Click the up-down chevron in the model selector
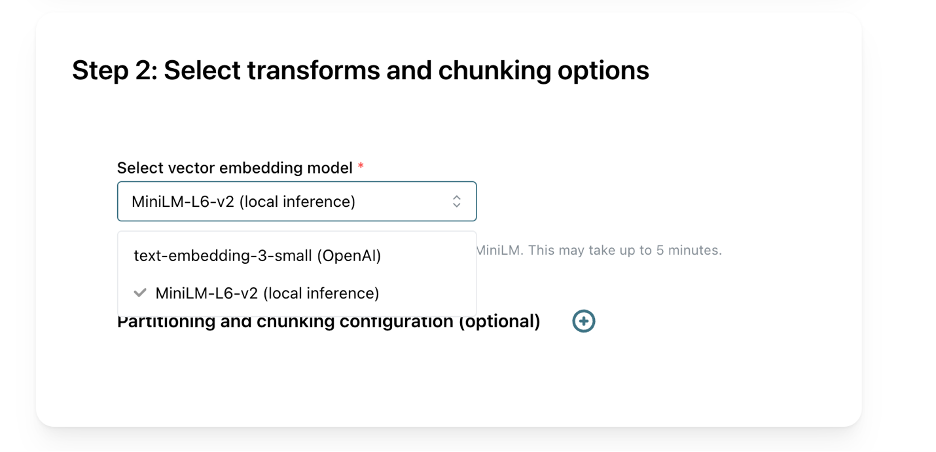Viewport: 936px width, 452px height. click(x=457, y=201)
